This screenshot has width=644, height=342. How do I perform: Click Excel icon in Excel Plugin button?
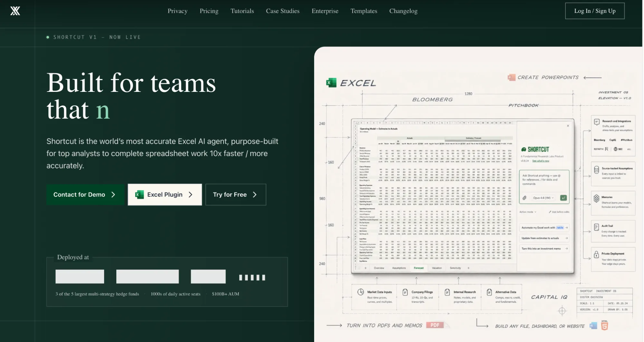click(x=139, y=194)
